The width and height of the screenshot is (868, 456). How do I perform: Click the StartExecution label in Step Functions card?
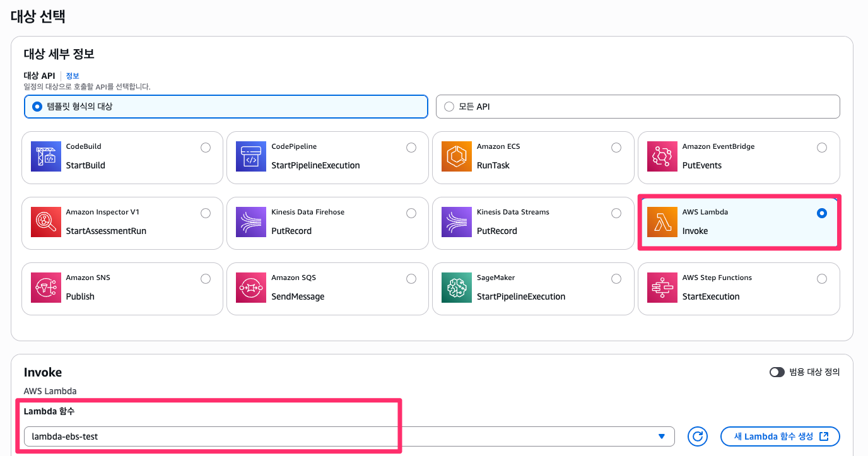tap(711, 296)
